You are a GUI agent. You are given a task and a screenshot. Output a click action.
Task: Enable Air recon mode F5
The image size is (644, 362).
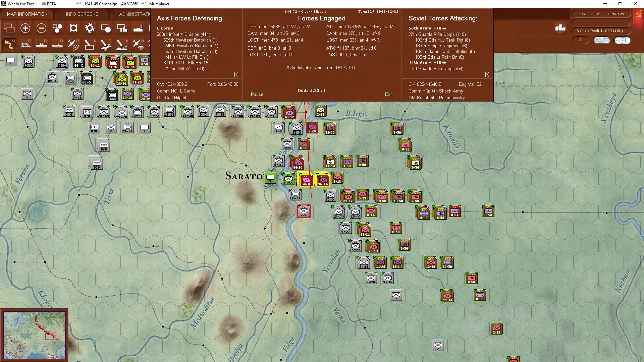73,44
